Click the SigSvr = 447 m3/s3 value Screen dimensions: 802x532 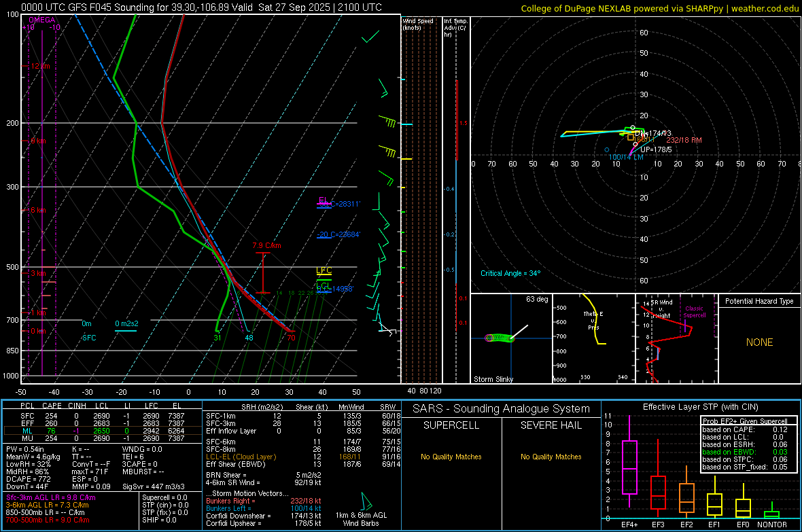154,486
